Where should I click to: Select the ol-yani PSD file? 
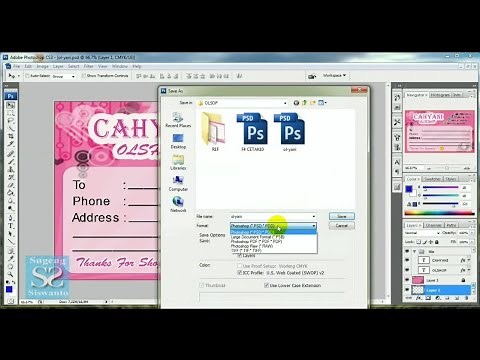[x=289, y=132]
